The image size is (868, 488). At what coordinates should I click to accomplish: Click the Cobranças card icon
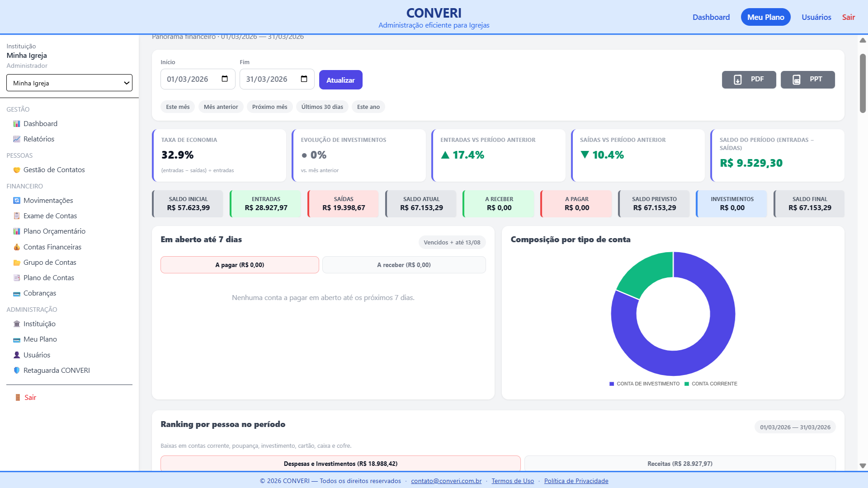click(x=17, y=294)
